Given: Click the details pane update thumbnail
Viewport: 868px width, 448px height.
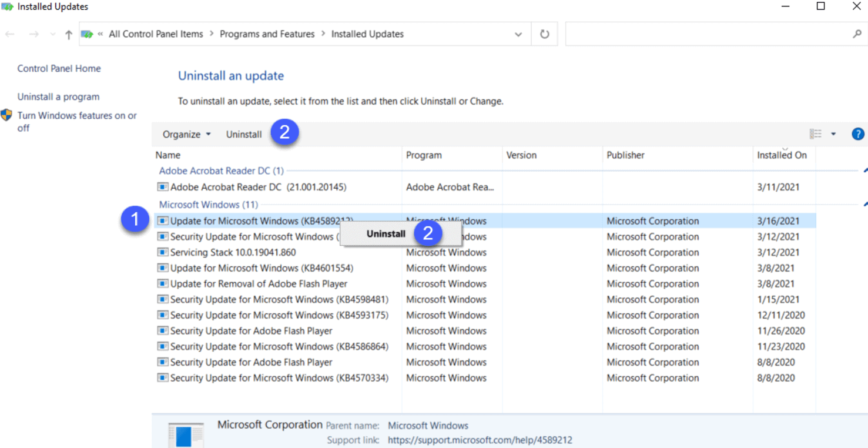Looking at the screenshot, I should [x=186, y=435].
